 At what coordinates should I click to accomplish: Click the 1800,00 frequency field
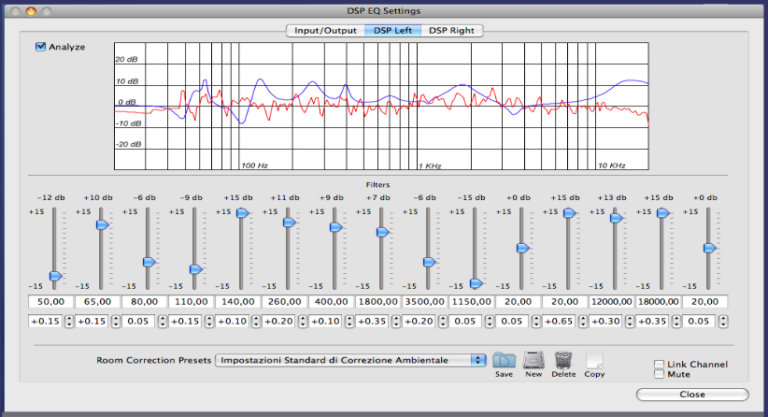378,302
